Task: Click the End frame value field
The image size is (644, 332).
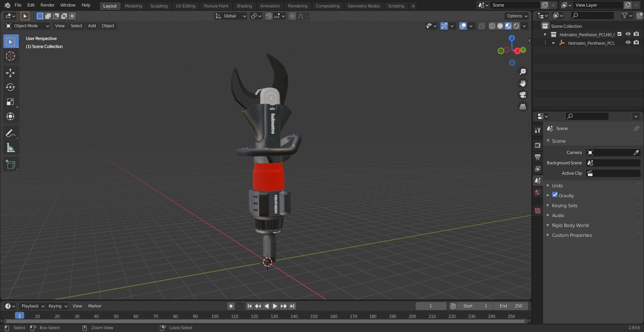Action: [511, 306]
